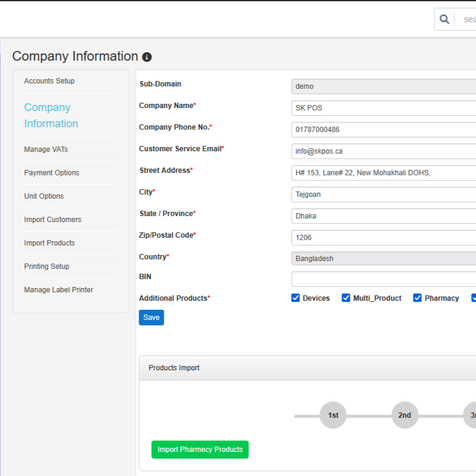Click into the Street Address field
The image size is (476, 476).
pyautogui.click(x=384, y=173)
